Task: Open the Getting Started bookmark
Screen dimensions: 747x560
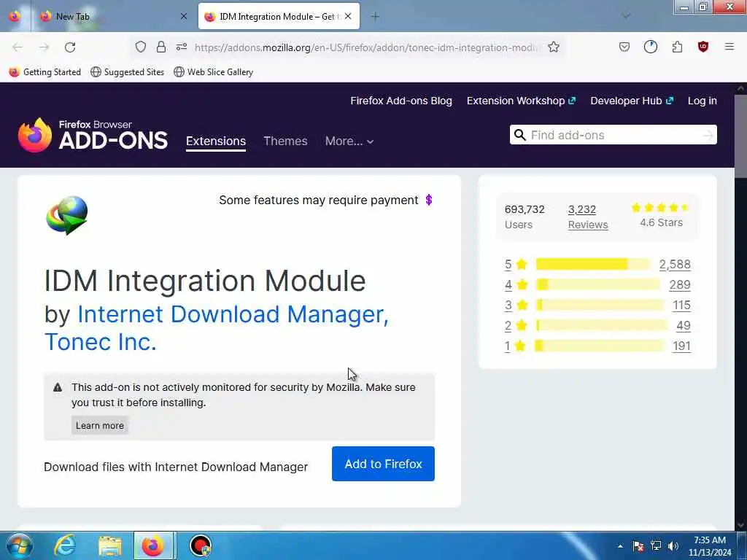Action: [x=45, y=72]
